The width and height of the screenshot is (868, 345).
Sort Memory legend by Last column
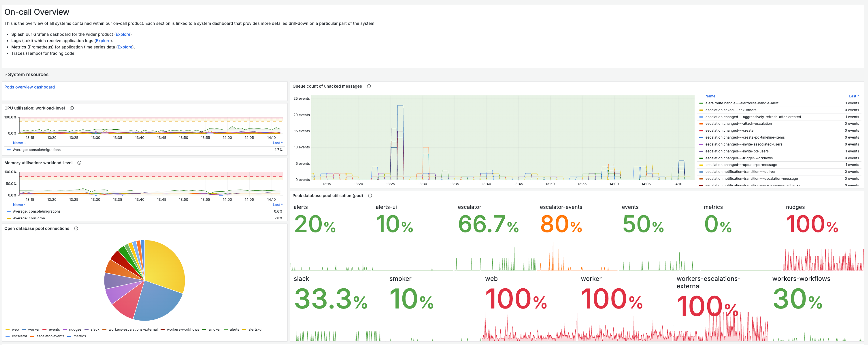pos(277,205)
